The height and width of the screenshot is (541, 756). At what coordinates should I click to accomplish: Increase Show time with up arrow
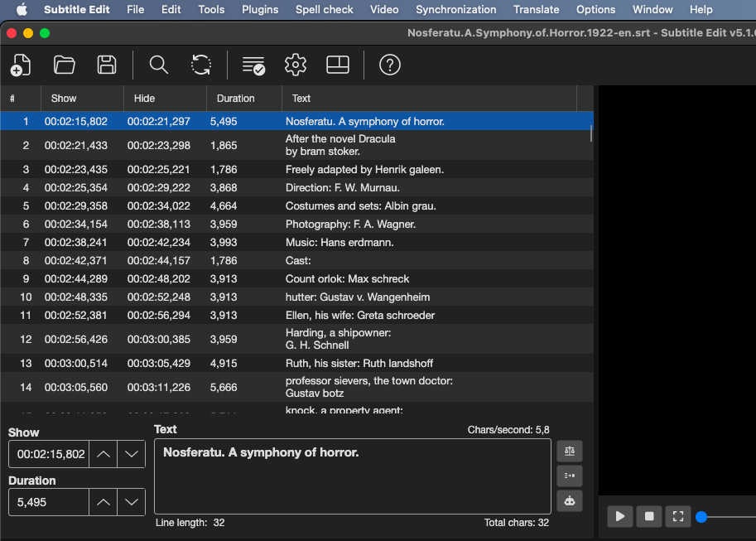tap(104, 454)
